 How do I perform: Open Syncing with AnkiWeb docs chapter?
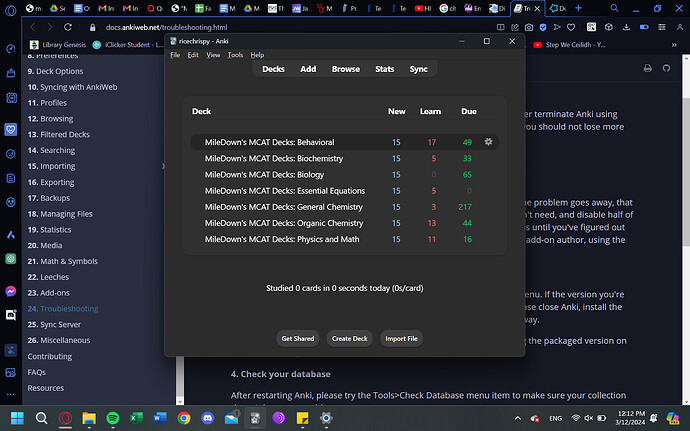(x=72, y=87)
